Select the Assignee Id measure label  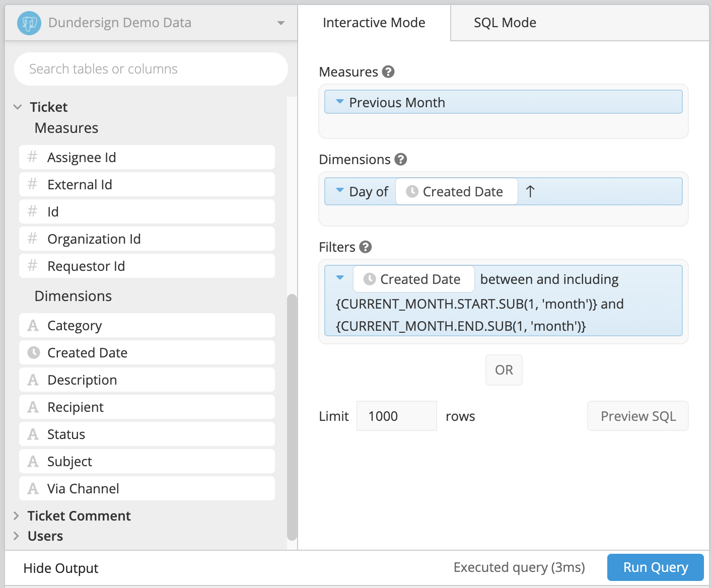[x=82, y=158]
